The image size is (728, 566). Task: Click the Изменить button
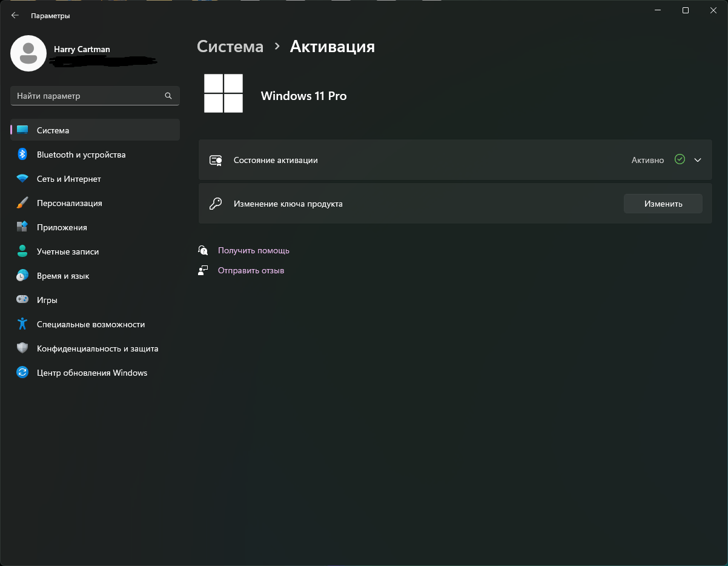click(663, 204)
